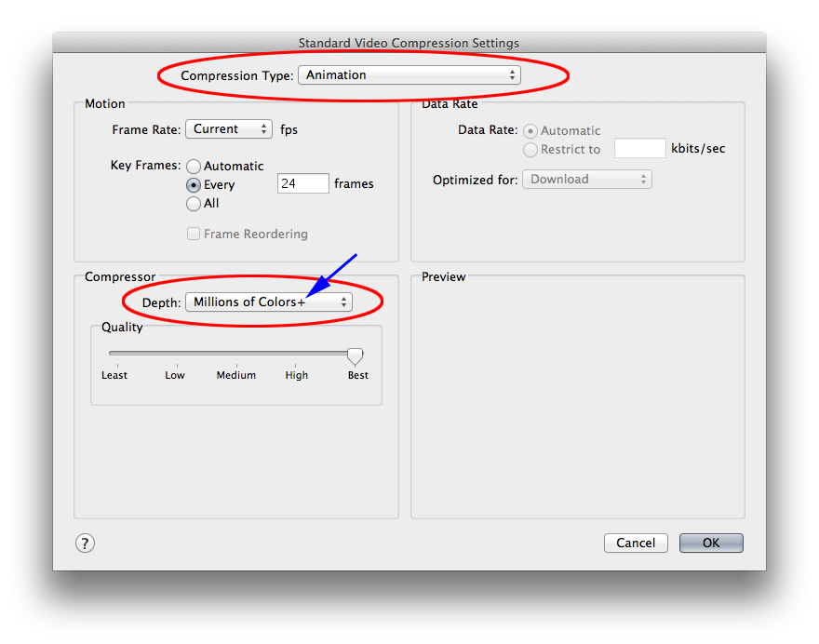Viewport: 819px width, 644px height.
Task: Select the Automatic data rate radio button
Action: pyautogui.click(x=530, y=130)
